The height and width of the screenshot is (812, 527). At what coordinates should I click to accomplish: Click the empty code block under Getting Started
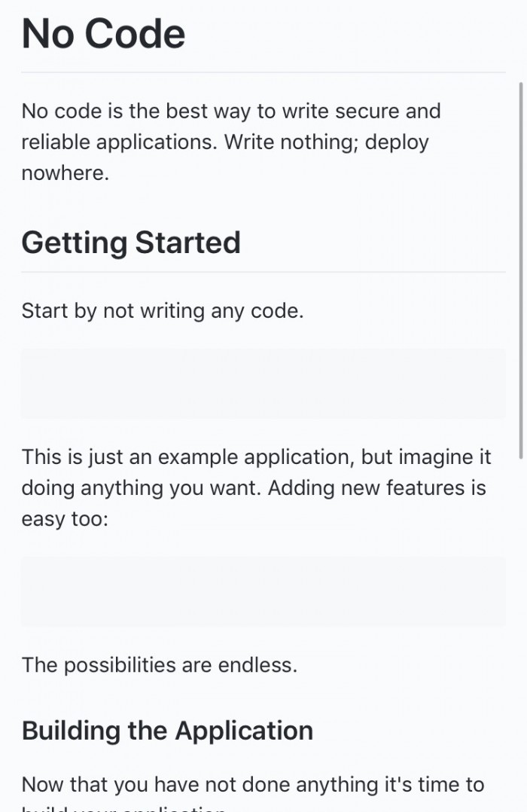[x=263, y=383]
